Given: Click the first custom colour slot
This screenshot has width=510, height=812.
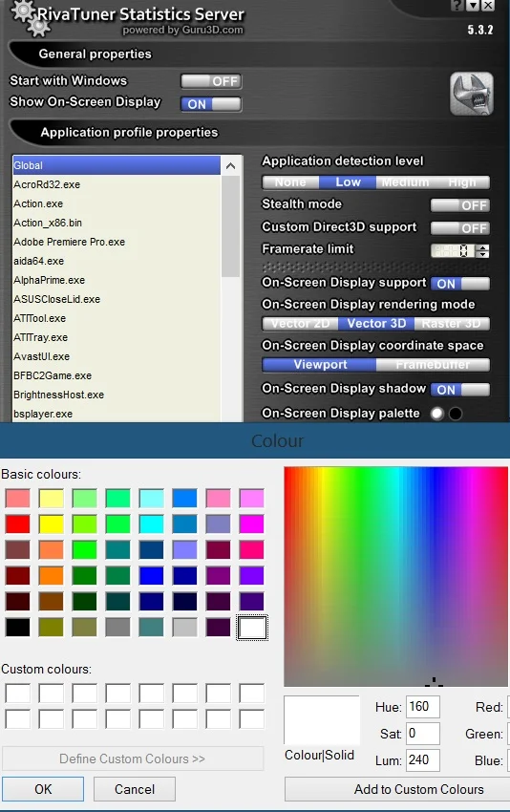Looking at the screenshot, I should pos(17,693).
